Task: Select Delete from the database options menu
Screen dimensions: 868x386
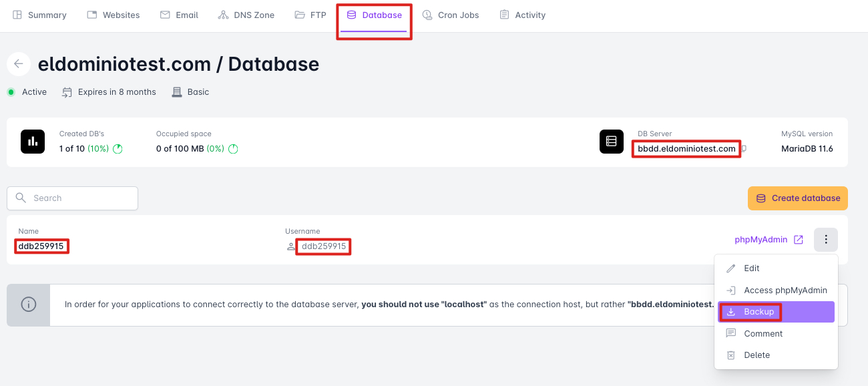Action: click(x=756, y=355)
